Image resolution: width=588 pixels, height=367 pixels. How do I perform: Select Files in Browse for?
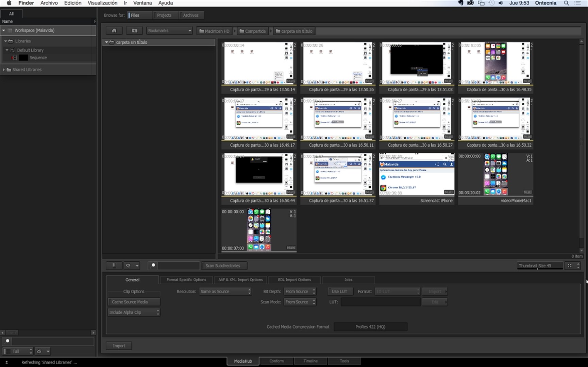139,15
